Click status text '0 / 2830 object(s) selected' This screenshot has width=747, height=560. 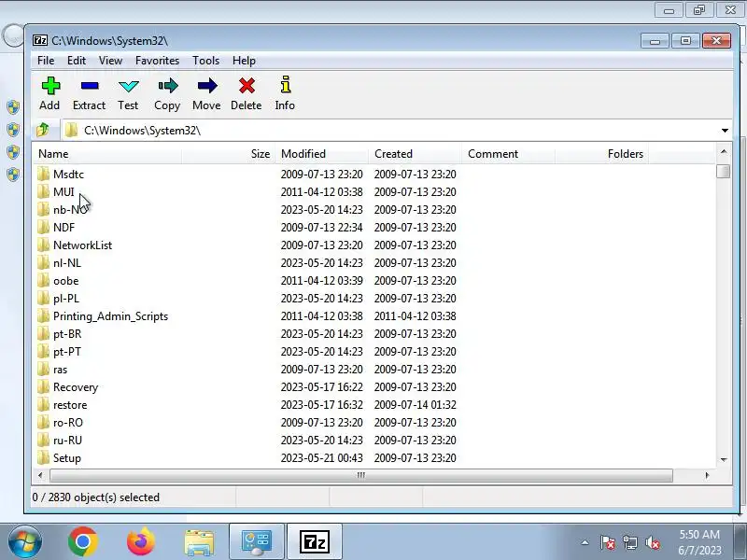[x=96, y=497]
